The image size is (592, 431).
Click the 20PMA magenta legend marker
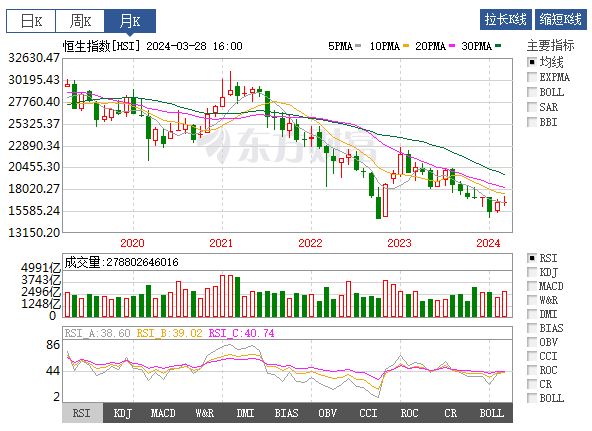[x=452, y=46]
